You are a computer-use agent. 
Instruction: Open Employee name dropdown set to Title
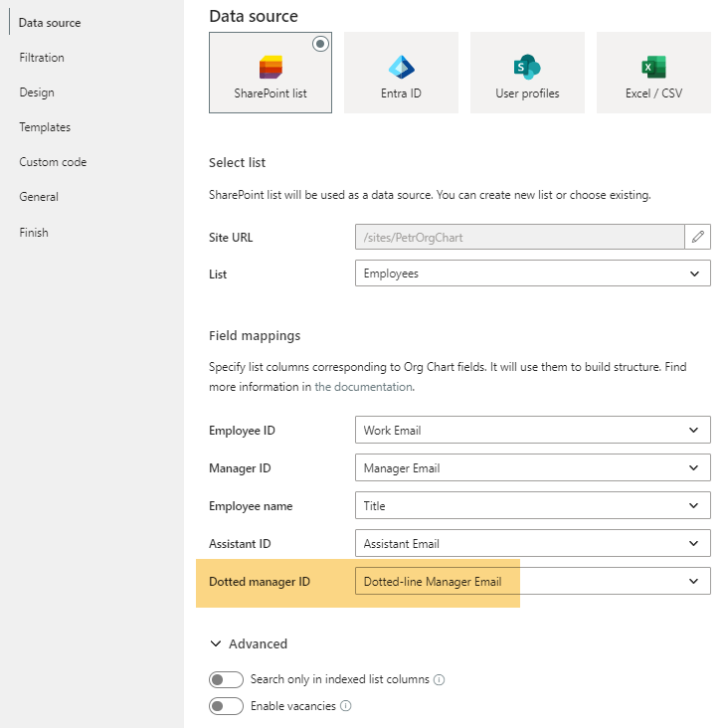(x=532, y=505)
